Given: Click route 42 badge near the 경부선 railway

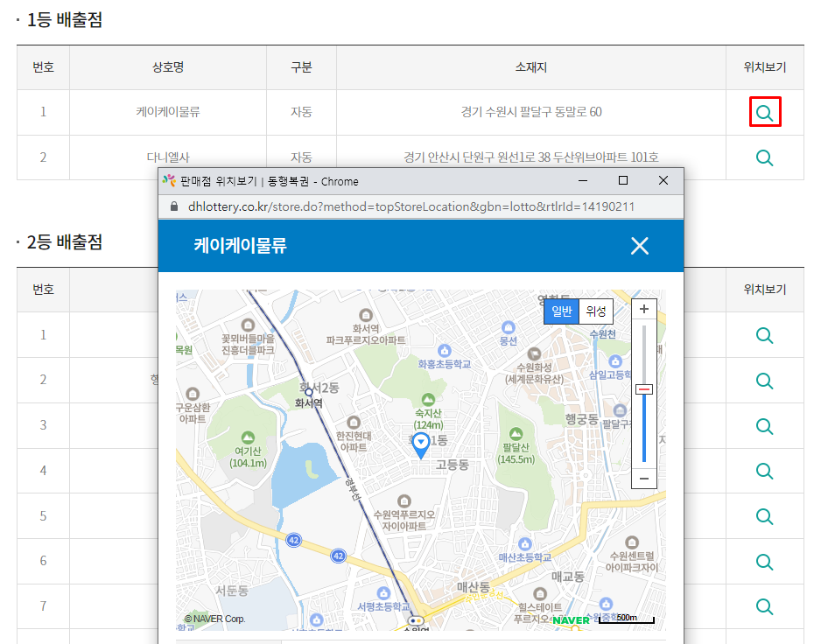Looking at the screenshot, I should 339,556.
